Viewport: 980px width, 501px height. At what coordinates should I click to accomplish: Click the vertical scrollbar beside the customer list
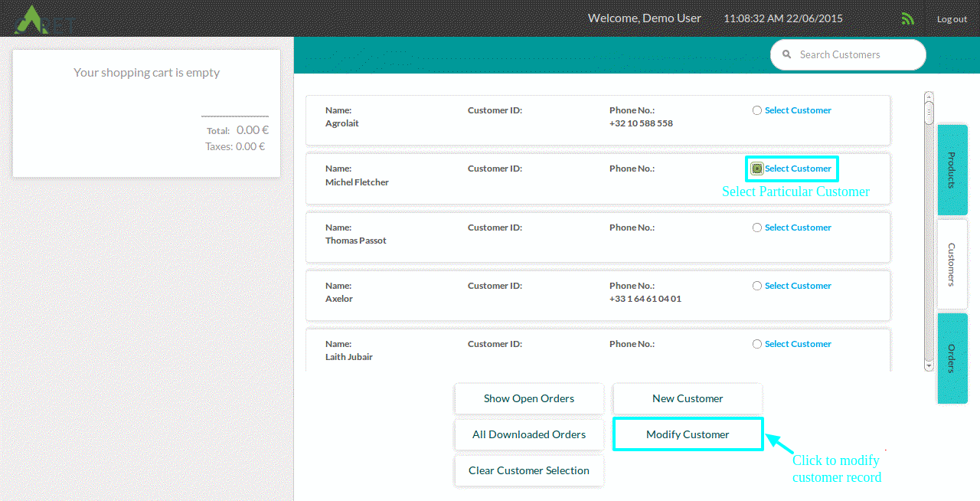pyautogui.click(x=929, y=230)
